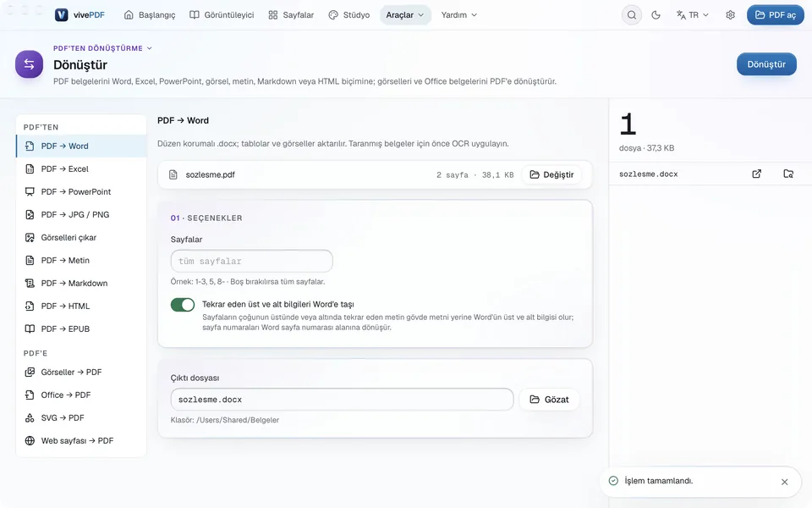Open Stüdyo section
The height and width of the screenshot is (508, 812).
(349, 15)
